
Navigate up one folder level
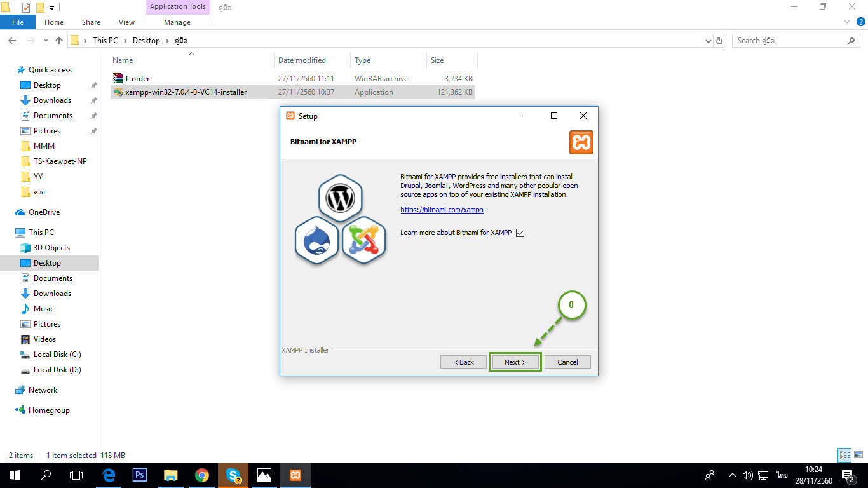pyautogui.click(x=59, y=41)
